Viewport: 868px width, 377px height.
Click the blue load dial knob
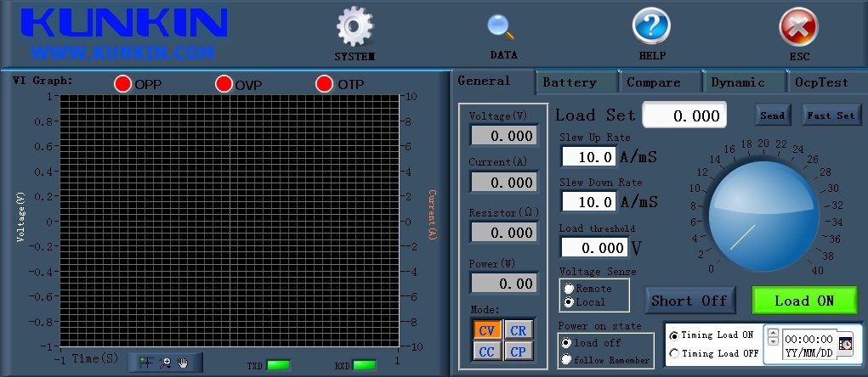pyautogui.click(x=753, y=211)
